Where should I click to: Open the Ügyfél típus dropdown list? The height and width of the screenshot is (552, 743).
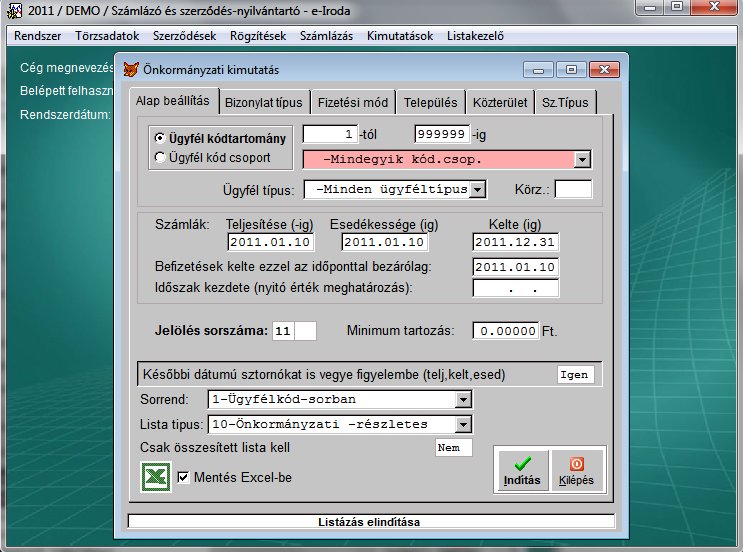[477, 189]
